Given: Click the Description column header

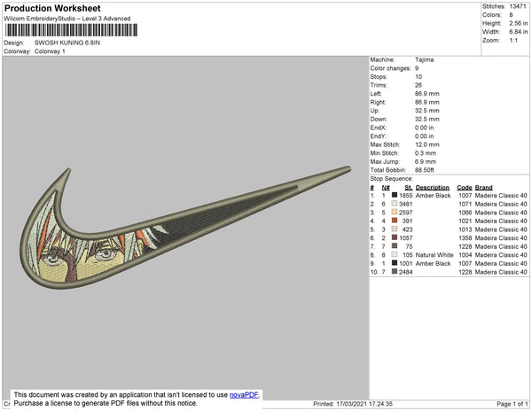Looking at the screenshot, I should 433,188.
